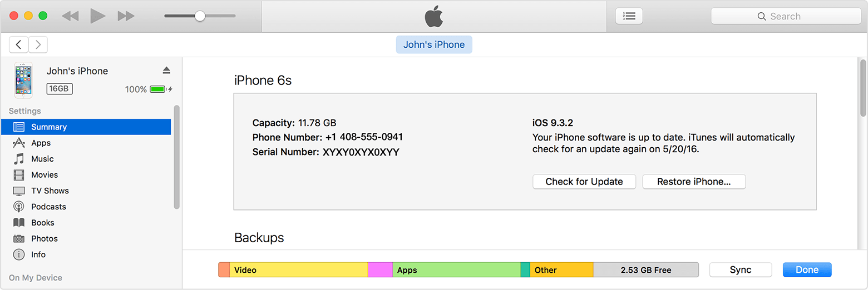The image size is (868, 290).
Task: Click the Podcasts icon
Action: [19, 207]
